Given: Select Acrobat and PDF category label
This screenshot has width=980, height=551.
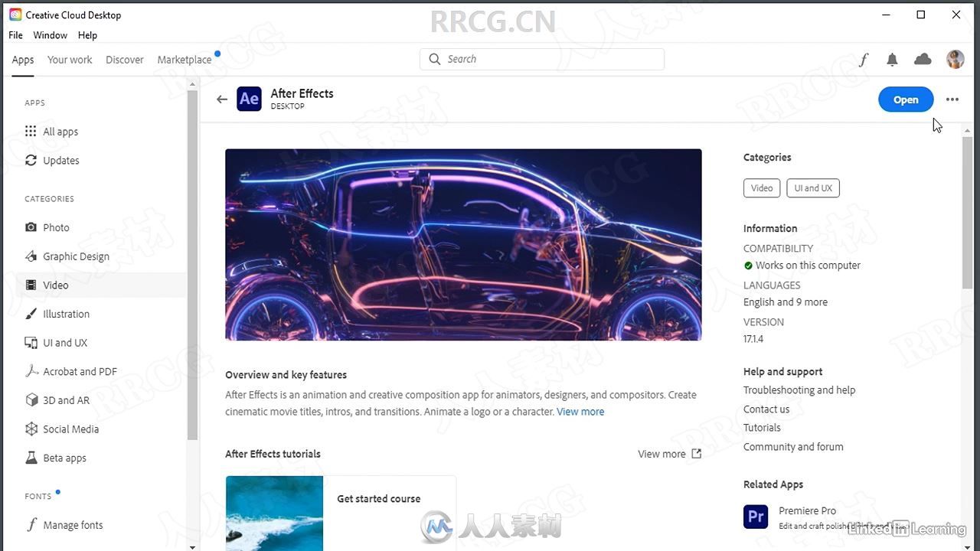Looking at the screenshot, I should click(x=80, y=371).
